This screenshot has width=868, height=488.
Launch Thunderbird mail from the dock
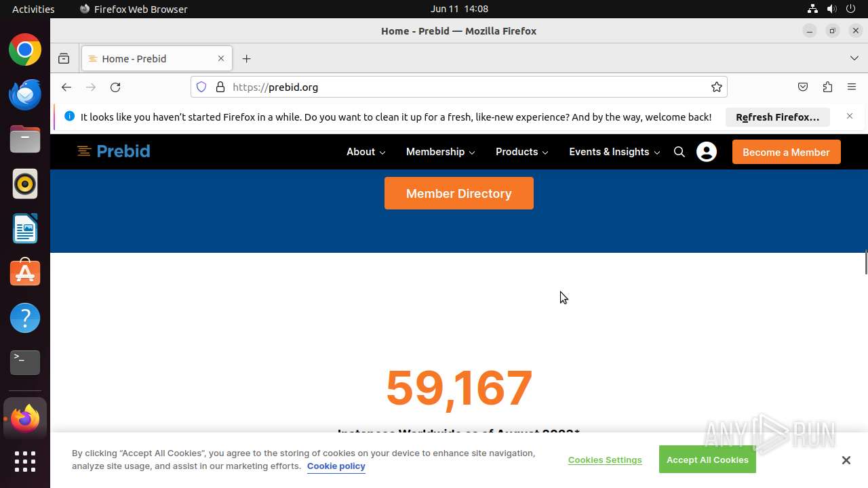(x=25, y=95)
